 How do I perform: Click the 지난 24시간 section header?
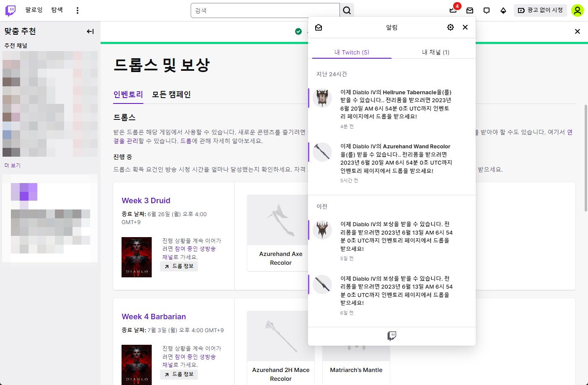click(x=332, y=74)
